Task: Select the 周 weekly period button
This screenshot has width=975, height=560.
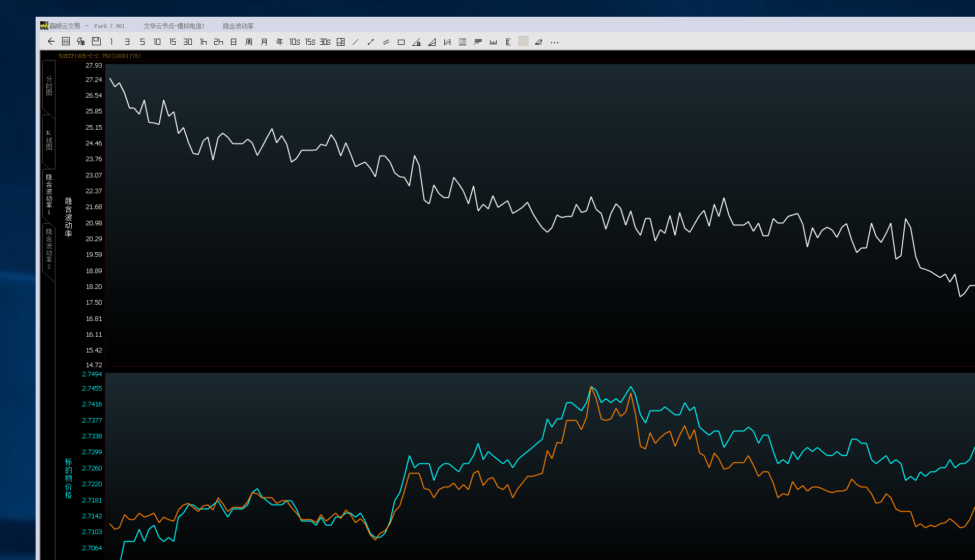Action: click(x=249, y=42)
